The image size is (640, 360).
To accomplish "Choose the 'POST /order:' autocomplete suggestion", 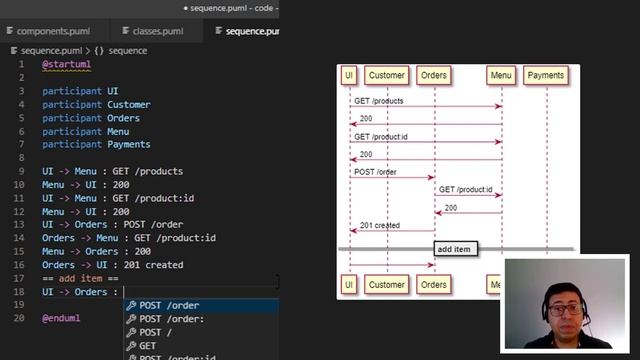I will point(202,319).
